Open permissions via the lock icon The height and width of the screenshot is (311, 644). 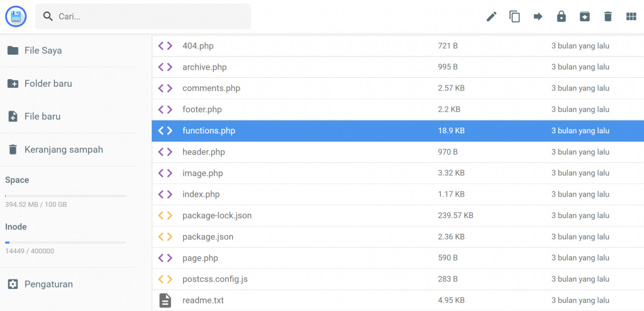click(x=561, y=16)
